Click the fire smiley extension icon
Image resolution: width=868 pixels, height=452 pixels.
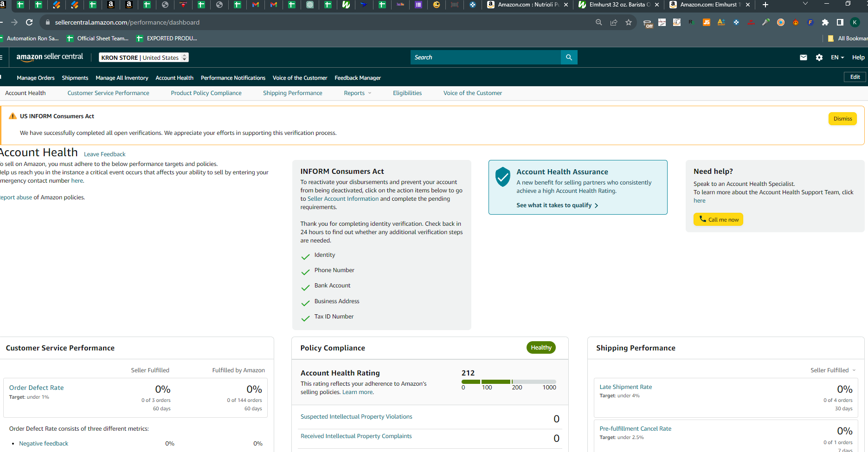[796, 22]
